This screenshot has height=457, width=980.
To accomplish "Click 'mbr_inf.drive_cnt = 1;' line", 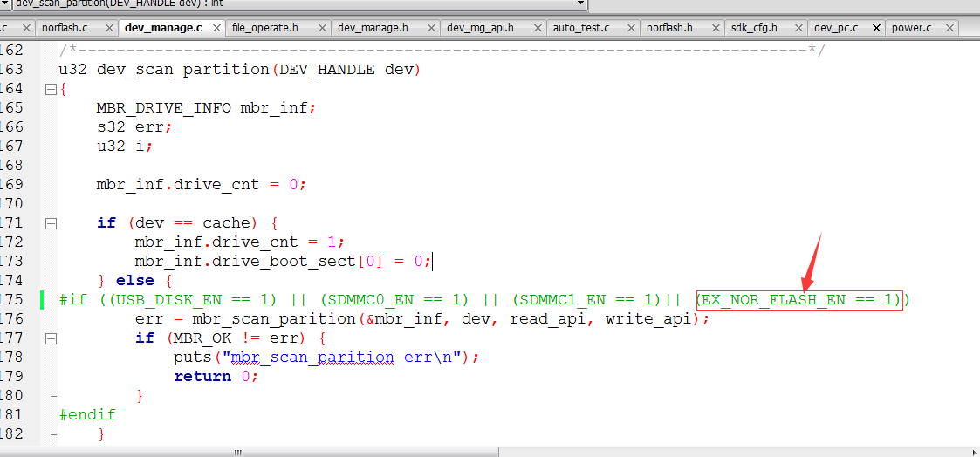I will (240, 242).
